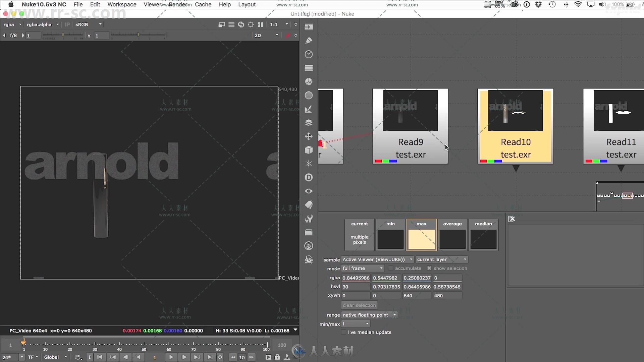Click the region of interest icon in viewer
The width and height of the screenshot is (644, 362).
pyautogui.click(x=251, y=24)
